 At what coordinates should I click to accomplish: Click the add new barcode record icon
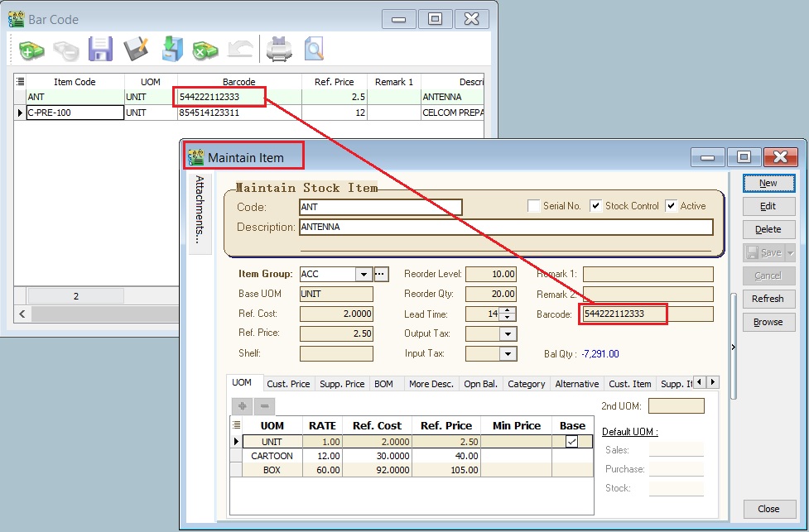tap(31, 50)
